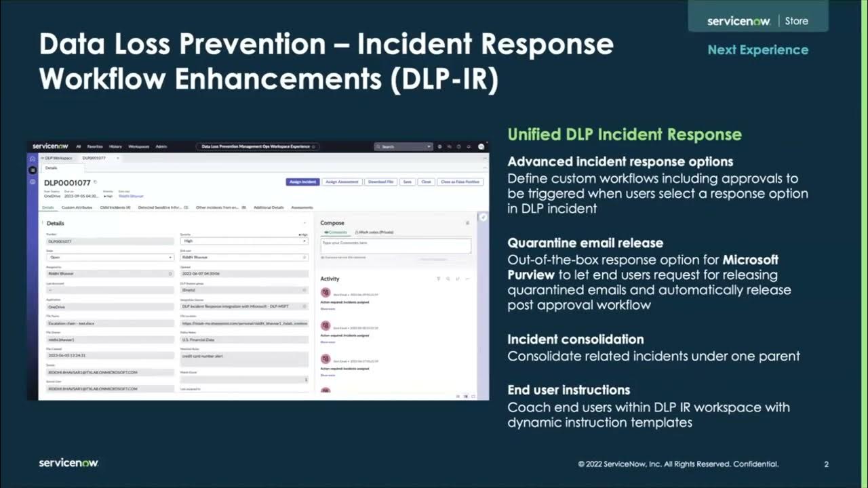Image resolution: width=868 pixels, height=488 pixels.
Task: Open the Admin menu
Action: pyautogui.click(x=161, y=146)
